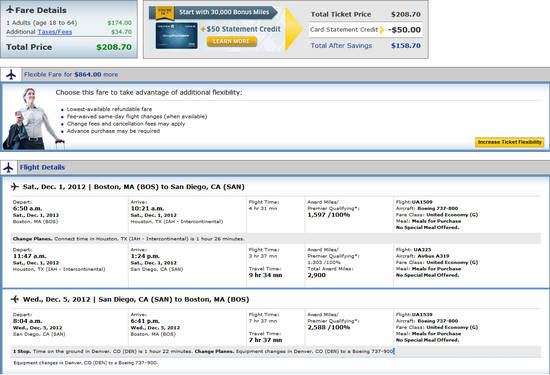Screen dimensions: 550x375
Task: Click the businesswoman photo in flexible fare panel
Action: click(32, 118)
